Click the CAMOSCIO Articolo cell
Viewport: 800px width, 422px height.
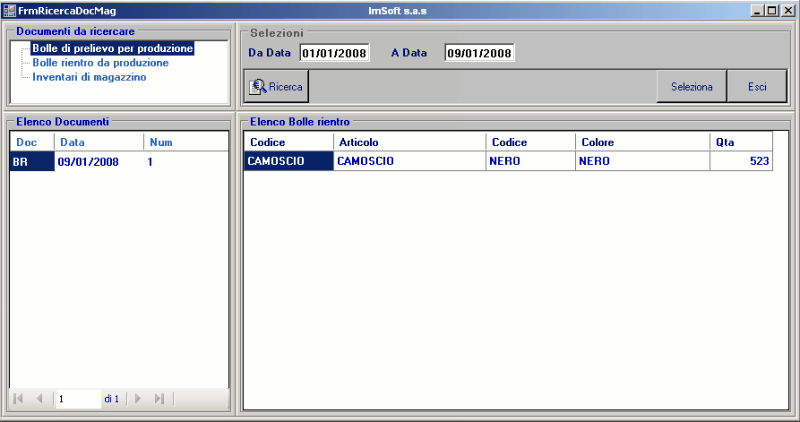click(409, 161)
